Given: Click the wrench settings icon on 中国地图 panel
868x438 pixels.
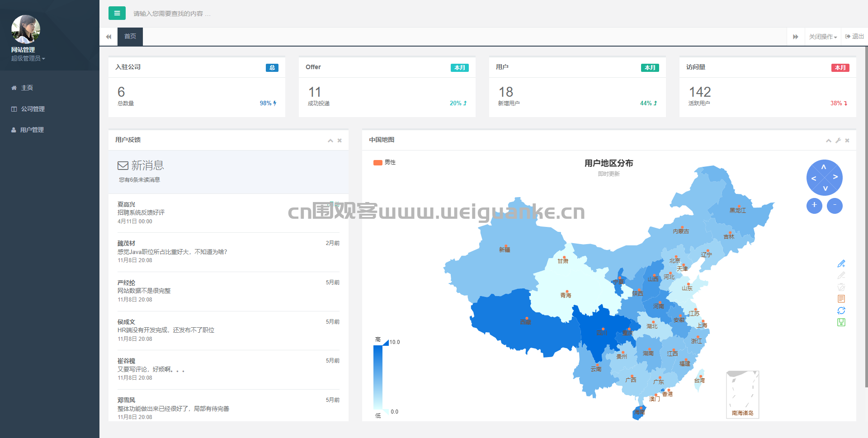Looking at the screenshot, I should (x=838, y=141).
